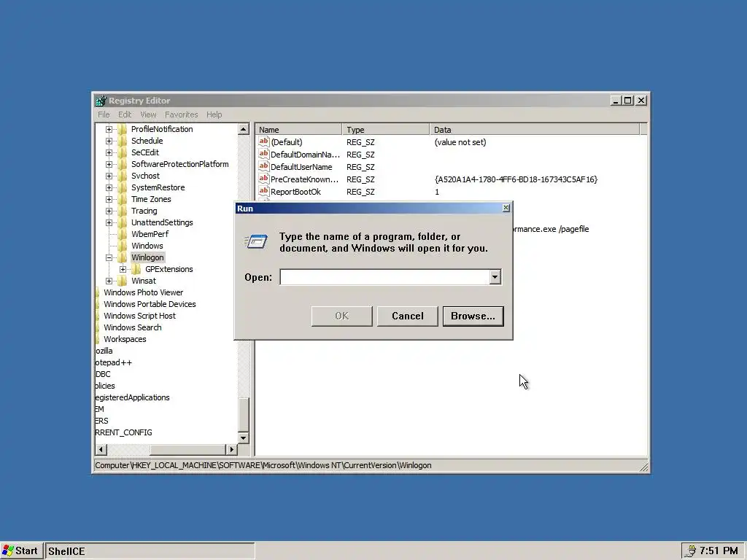Screen dimensions: 747x560
Task: Open the Help menu in Registry Editor
Action: (214, 114)
